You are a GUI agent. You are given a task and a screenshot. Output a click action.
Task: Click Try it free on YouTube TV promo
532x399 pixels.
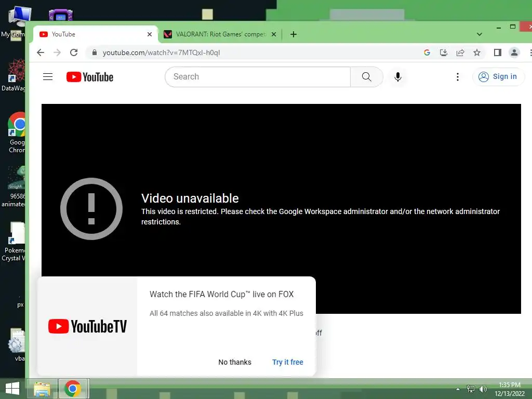click(x=287, y=362)
